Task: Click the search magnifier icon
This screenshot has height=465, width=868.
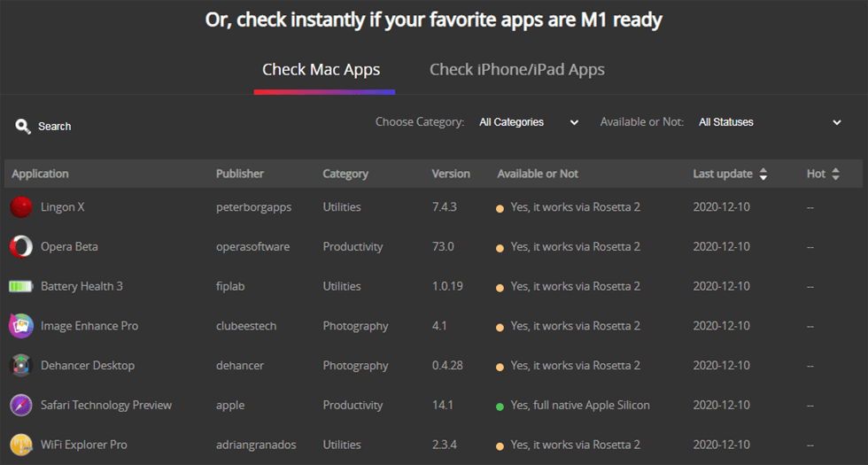Action: pyautogui.click(x=23, y=127)
